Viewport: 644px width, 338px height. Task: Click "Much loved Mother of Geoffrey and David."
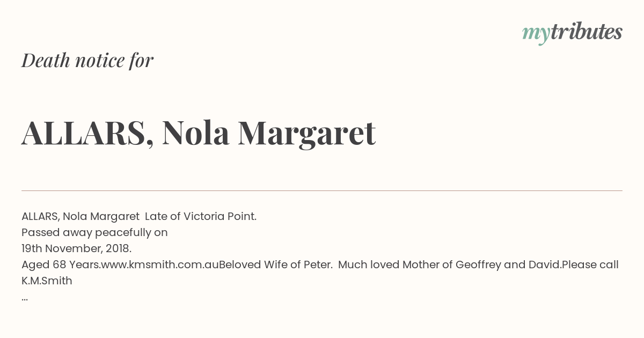pyautogui.click(x=450, y=265)
